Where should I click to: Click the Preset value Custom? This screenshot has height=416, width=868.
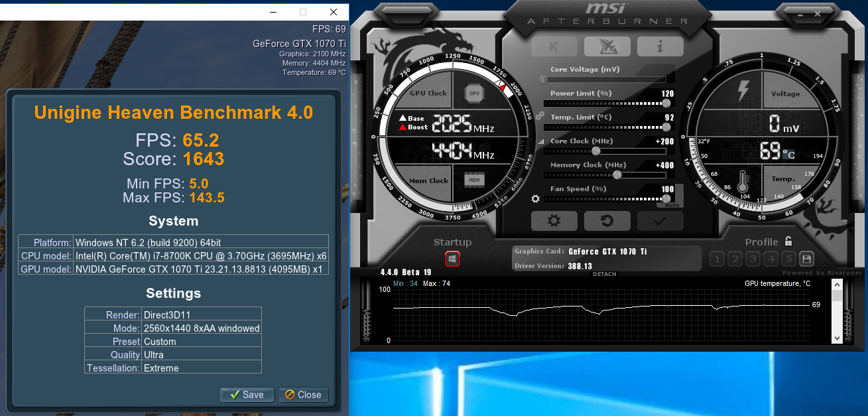pos(160,341)
